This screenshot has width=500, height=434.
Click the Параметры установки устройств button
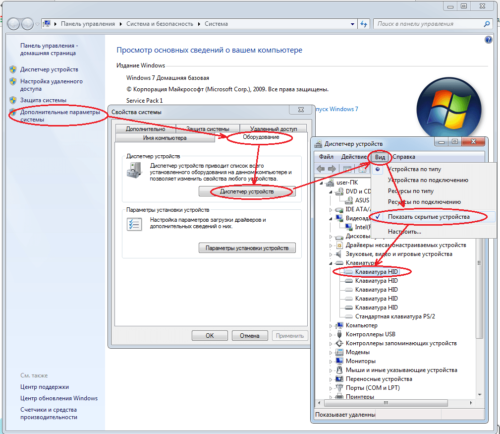coord(247,248)
